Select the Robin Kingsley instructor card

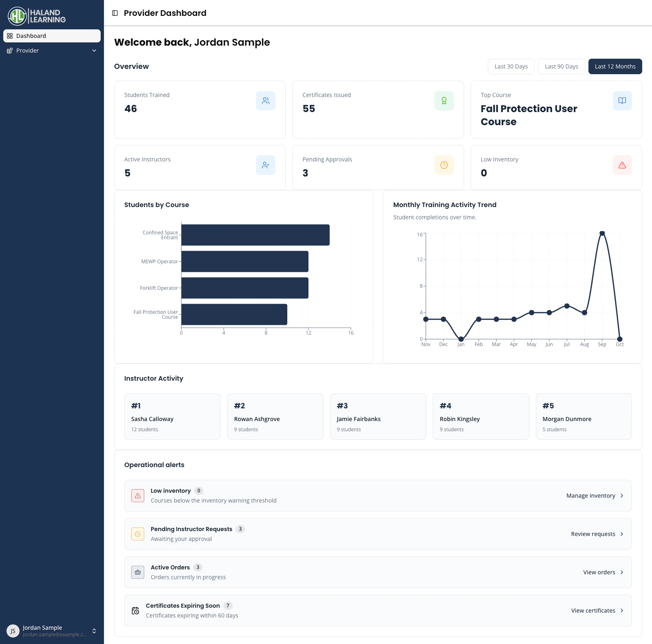coord(481,417)
